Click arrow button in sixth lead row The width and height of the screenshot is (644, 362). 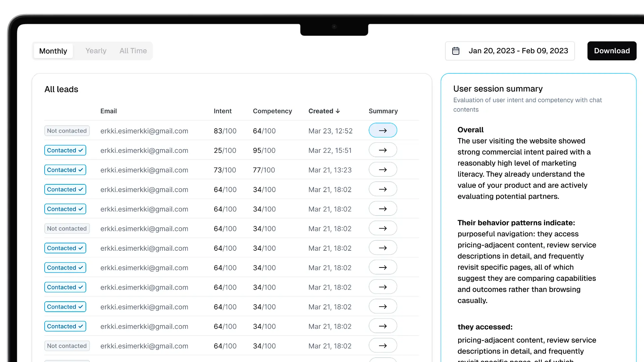(x=383, y=228)
